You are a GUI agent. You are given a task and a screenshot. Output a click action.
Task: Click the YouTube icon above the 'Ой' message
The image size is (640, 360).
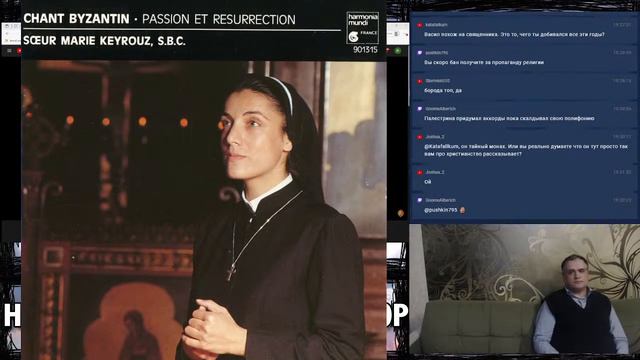[x=420, y=173]
